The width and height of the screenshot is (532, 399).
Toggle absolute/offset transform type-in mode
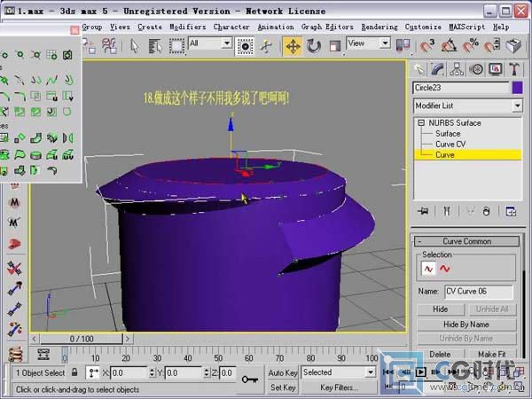[x=92, y=372]
